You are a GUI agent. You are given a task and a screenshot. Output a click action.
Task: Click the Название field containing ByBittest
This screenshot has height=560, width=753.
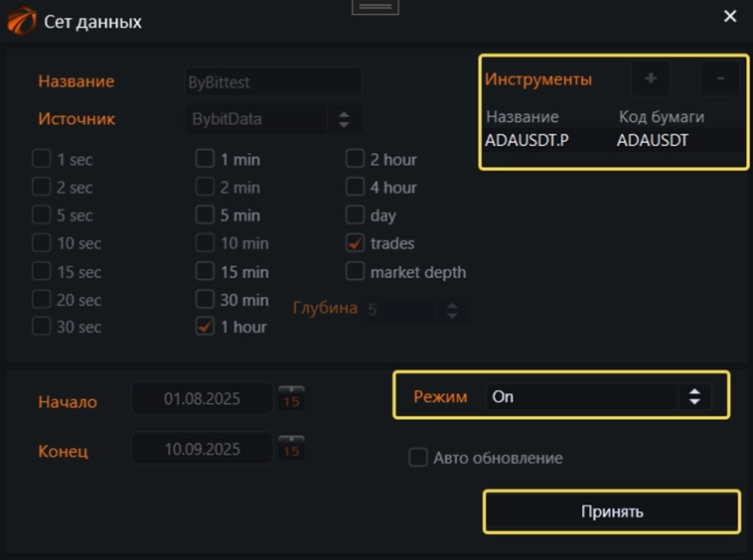pyautogui.click(x=273, y=82)
